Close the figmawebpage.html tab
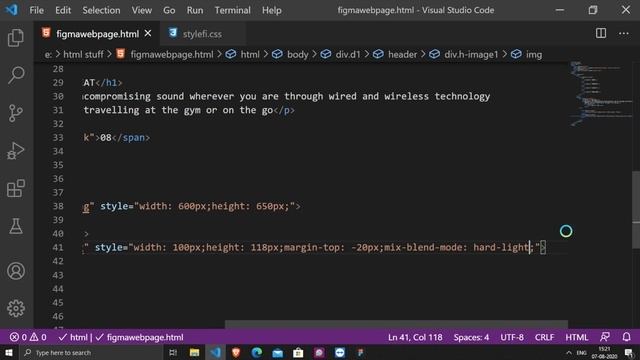The image size is (640, 360). coord(148,33)
